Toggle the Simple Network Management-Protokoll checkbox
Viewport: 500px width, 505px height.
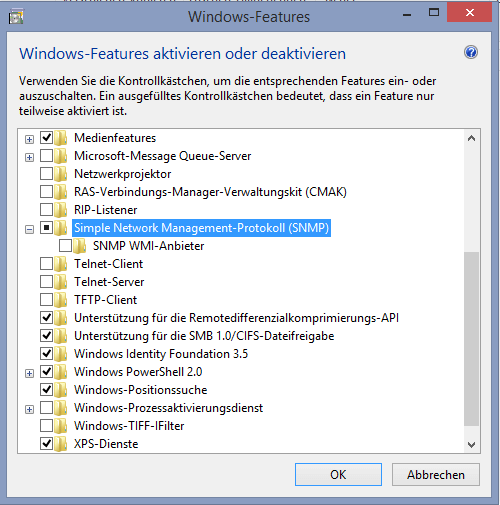pyautogui.click(x=46, y=227)
